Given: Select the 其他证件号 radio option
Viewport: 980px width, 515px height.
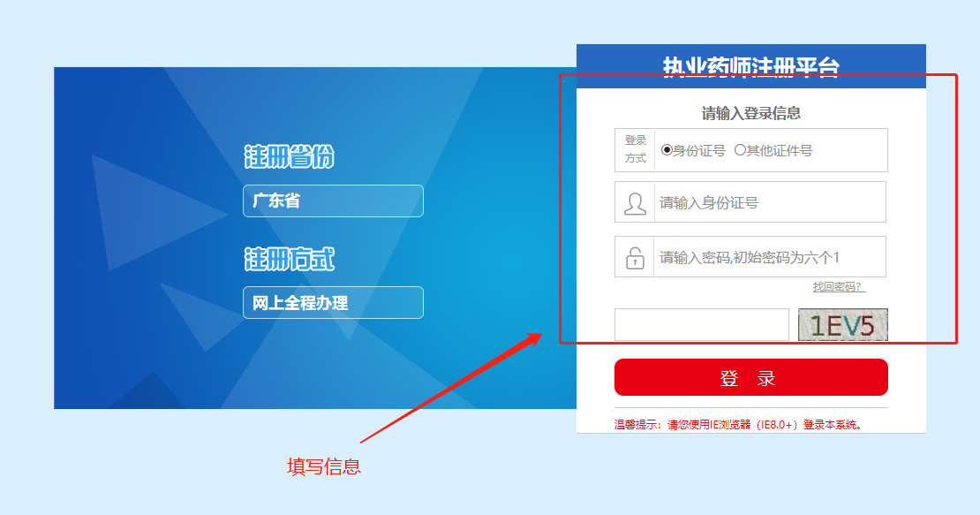Looking at the screenshot, I should (740, 150).
